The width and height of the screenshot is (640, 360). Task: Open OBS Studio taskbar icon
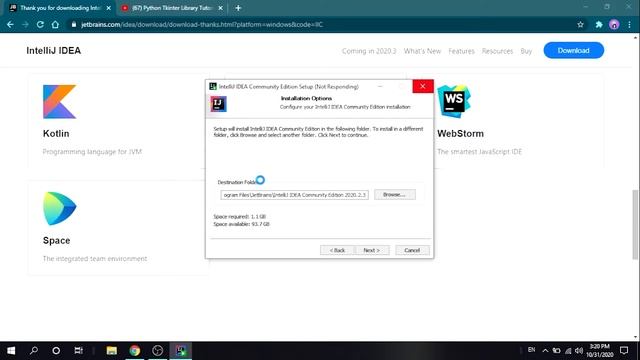click(158, 351)
